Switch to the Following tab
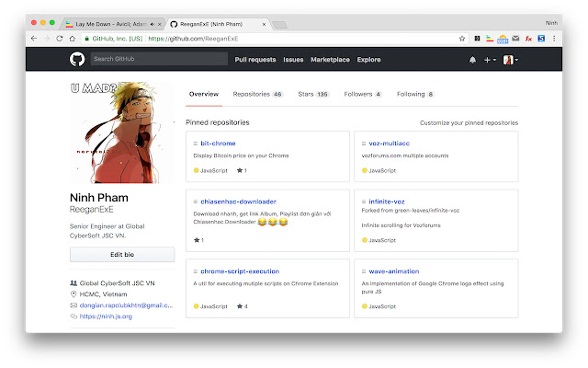This screenshot has width=588, height=368. click(x=415, y=94)
